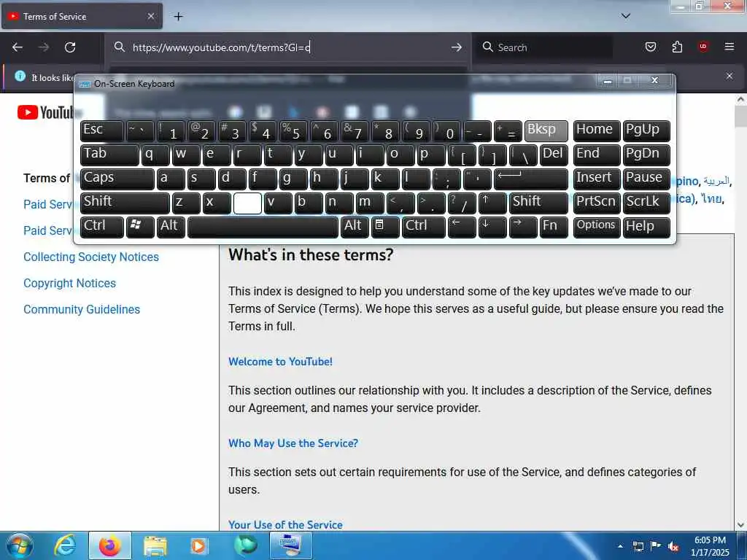Tap the Del key on keyboard
The width and height of the screenshot is (747, 560).
[x=554, y=155]
